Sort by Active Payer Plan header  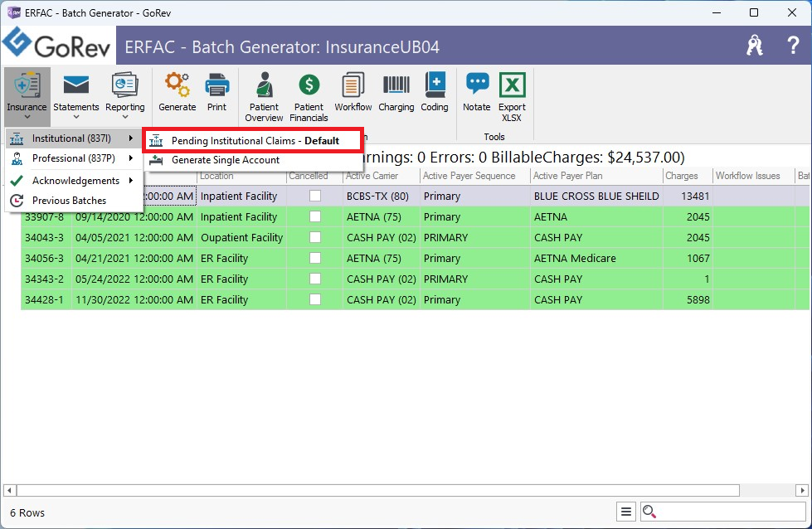pos(596,176)
